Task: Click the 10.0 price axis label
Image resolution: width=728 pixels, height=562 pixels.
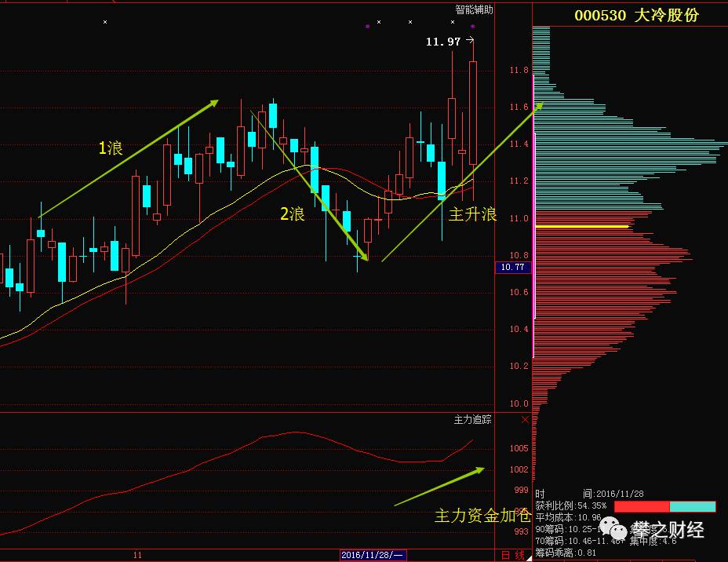Action: (x=519, y=403)
